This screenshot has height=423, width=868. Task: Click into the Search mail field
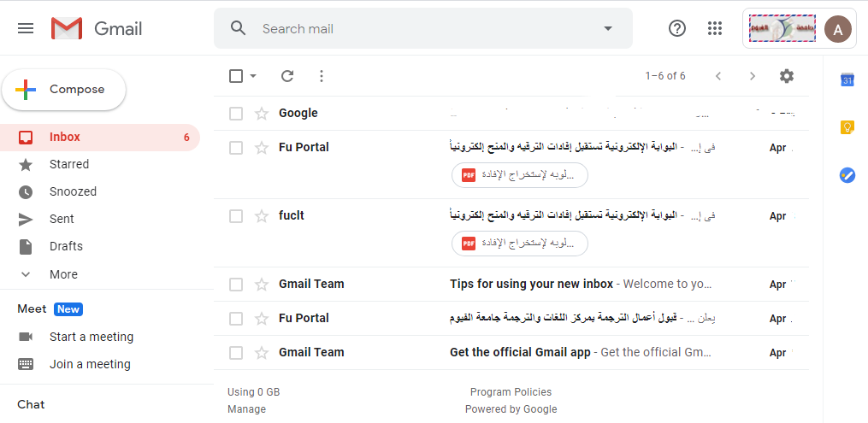423,28
